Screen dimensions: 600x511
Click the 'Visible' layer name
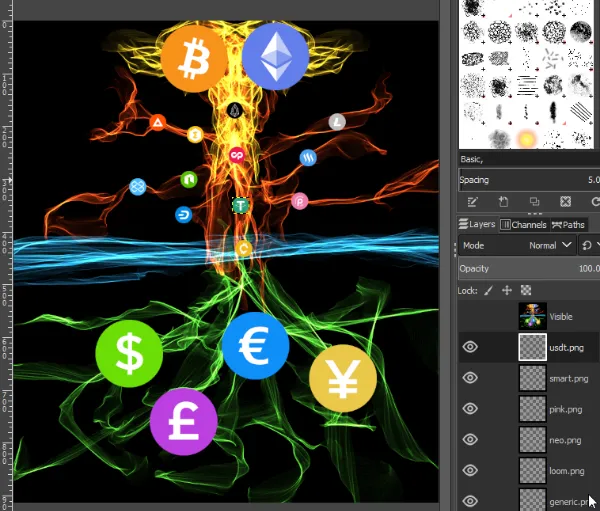561,317
